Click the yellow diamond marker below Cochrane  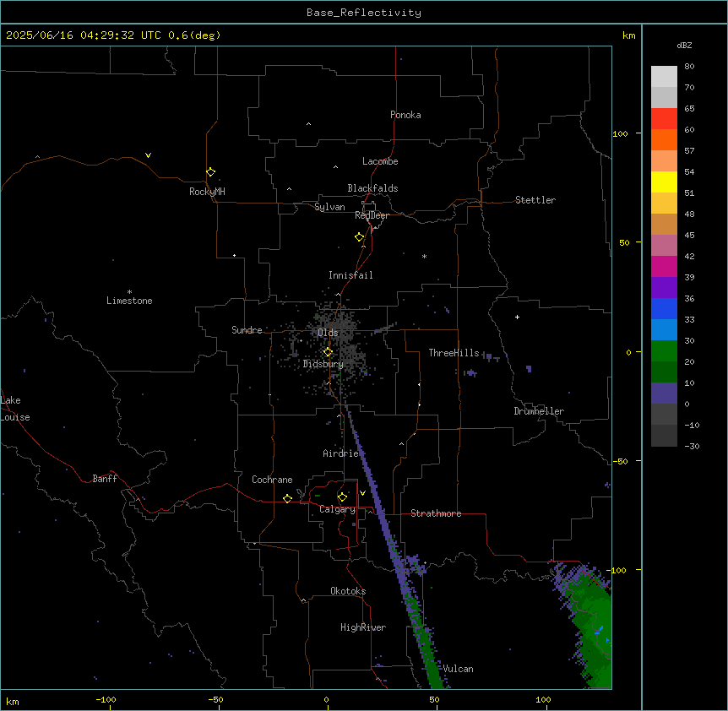pos(287,498)
